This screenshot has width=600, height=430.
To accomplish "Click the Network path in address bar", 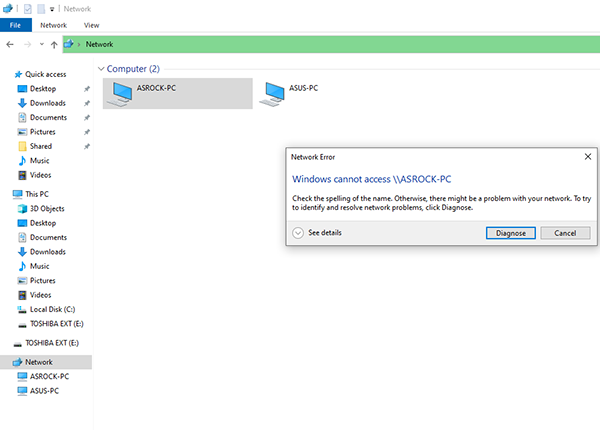I will 99,44.
